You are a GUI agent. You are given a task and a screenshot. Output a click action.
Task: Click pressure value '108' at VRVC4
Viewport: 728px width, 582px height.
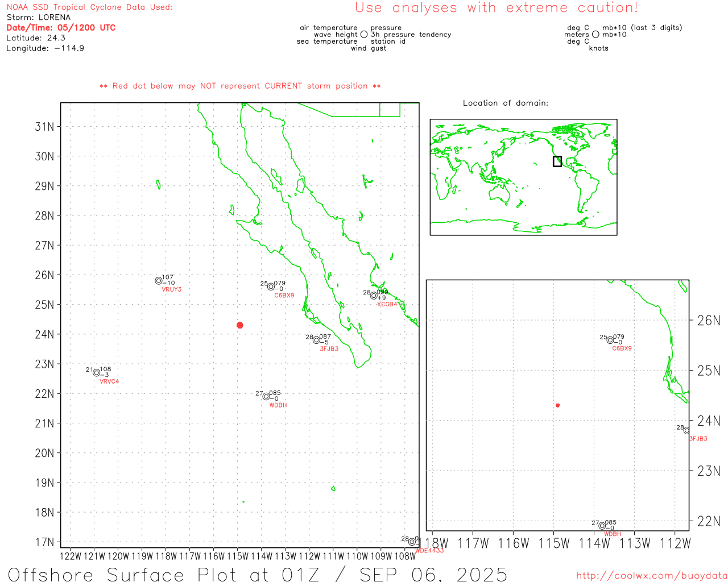click(105, 369)
